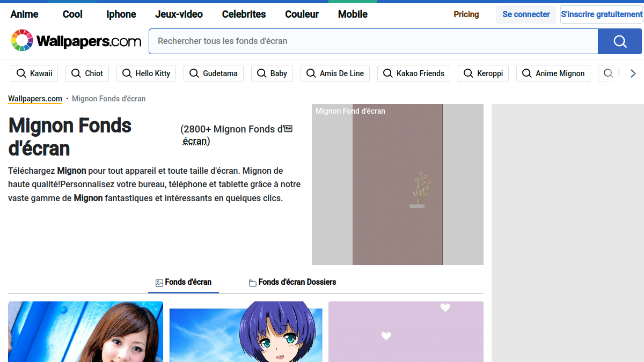Select the Kawaii search tag
644x362 pixels.
[x=34, y=73]
